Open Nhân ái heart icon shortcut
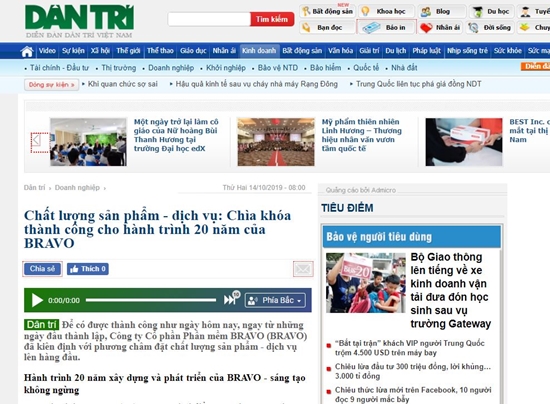Image resolution: width=550 pixels, height=404 pixels. click(x=441, y=27)
